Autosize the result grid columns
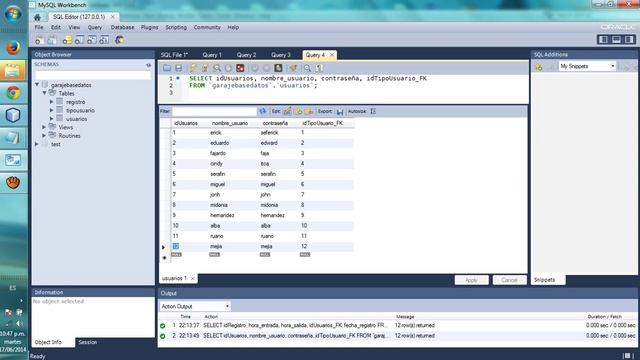Image resolution: width=640 pixels, height=360 pixels. point(373,111)
